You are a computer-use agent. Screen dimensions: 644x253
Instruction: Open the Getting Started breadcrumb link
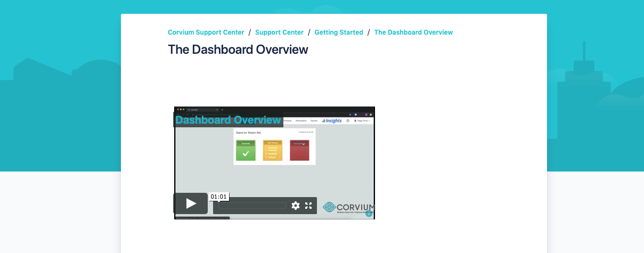point(339,32)
